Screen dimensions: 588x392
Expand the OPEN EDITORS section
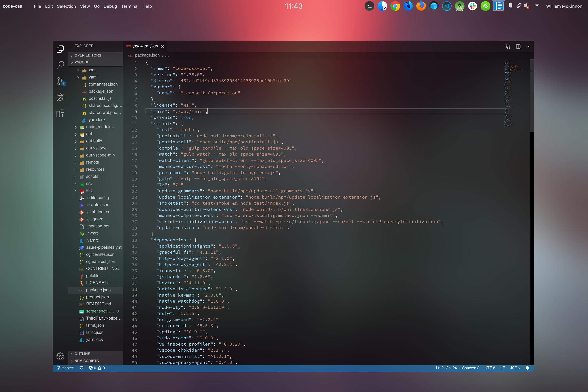87,55
